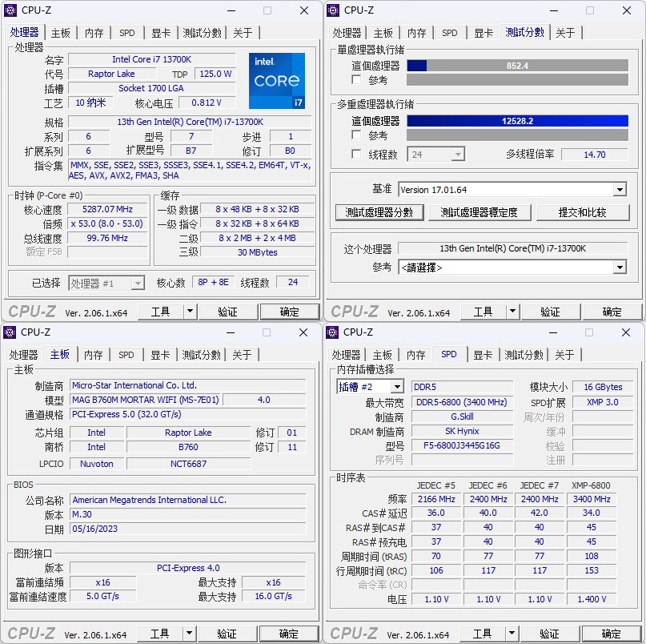The width and height of the screenshot is (646, 644).
Task: Open the 基准 Version 17.01.64 dropdown
Action: [x=620, y=190]
